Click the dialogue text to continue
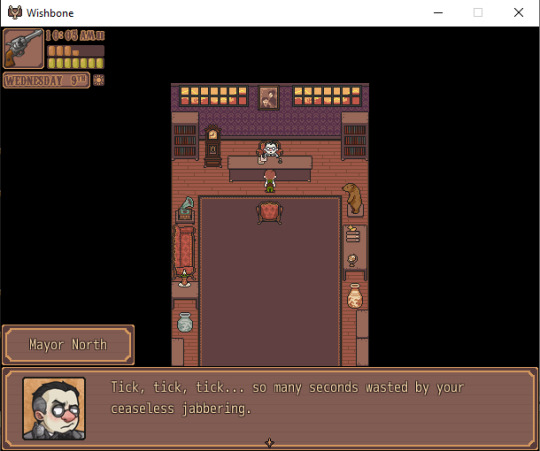This screenshot has width=540, height=451. coord(287,398)
